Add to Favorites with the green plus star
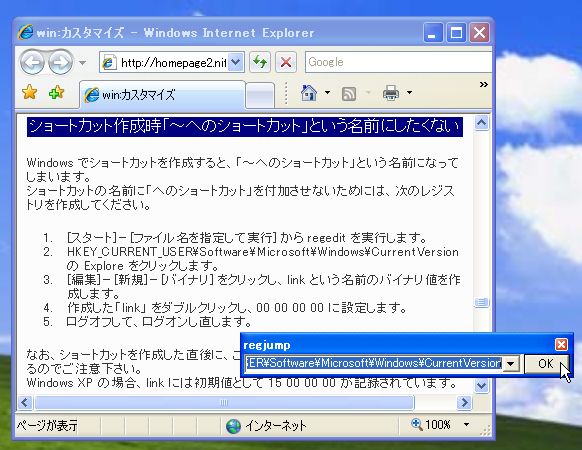The width and height of the screenshot is (582, 450). (56, 92)
